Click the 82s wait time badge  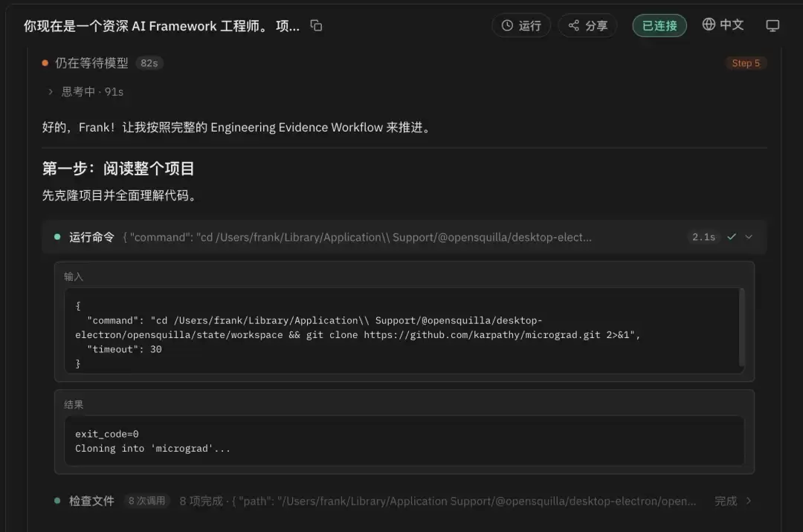click(x=149, y=63)
